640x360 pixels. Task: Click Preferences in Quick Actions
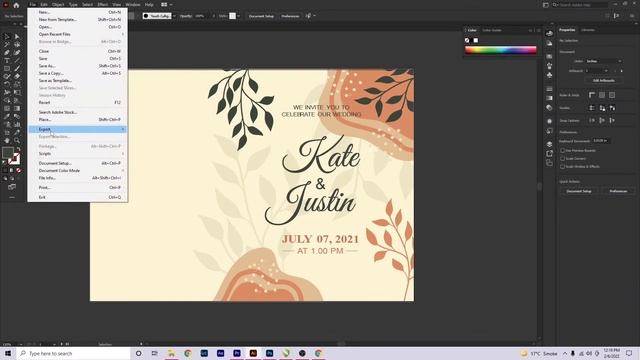(618, 191)
